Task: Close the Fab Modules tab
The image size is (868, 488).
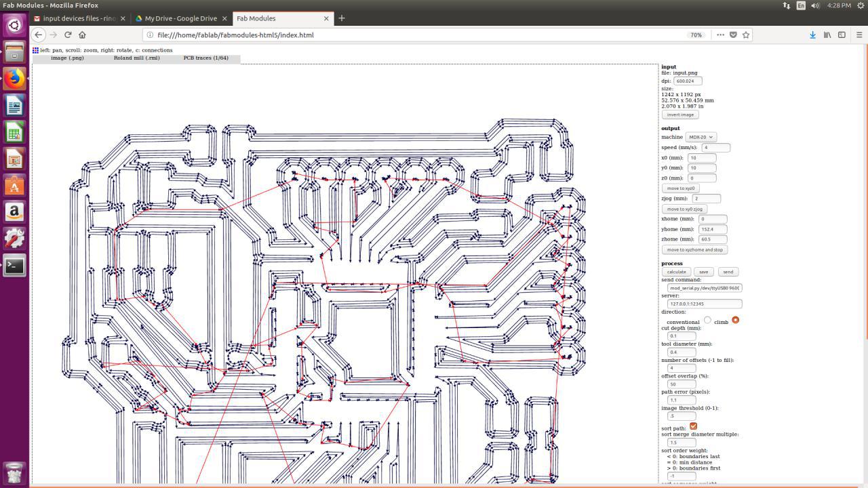Action: (x=326, y=18)
